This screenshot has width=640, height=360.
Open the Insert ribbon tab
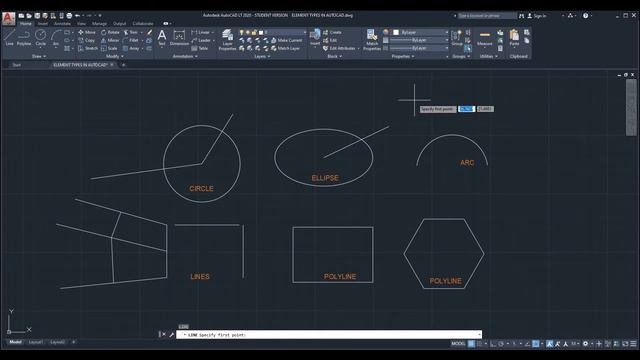click(x=42, y=24)
